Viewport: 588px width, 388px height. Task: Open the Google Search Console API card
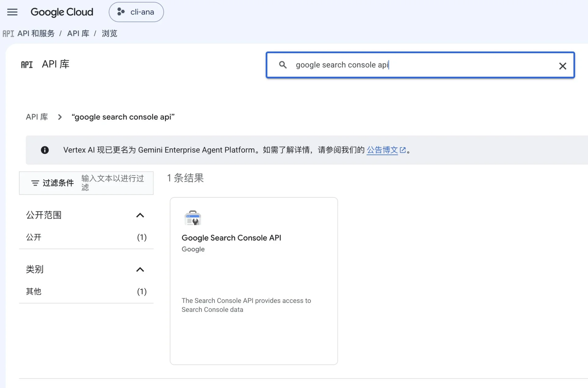254,281
